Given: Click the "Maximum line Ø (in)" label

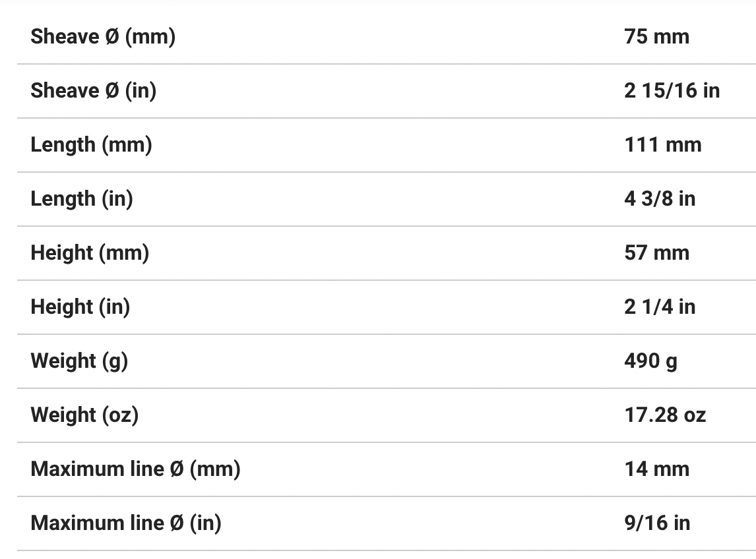Looking at the screenshot, I should (x=125, y=523).
